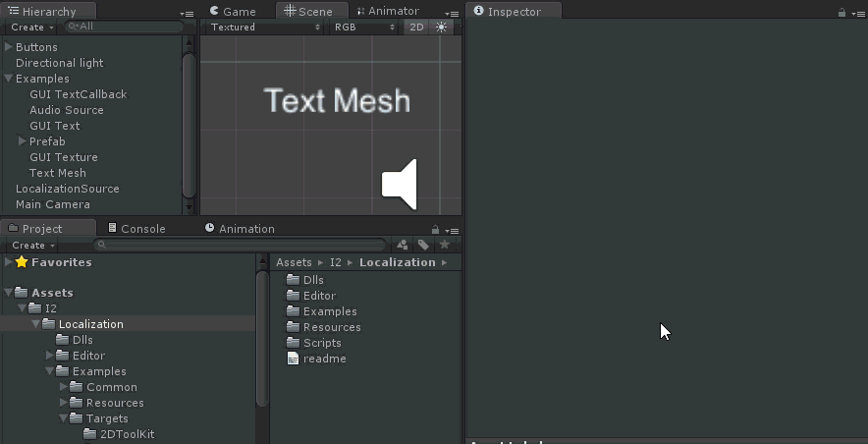Lock the Project panel with padlock icon
The height and width of the screenshot is (444, 868).
coord(435,229)
